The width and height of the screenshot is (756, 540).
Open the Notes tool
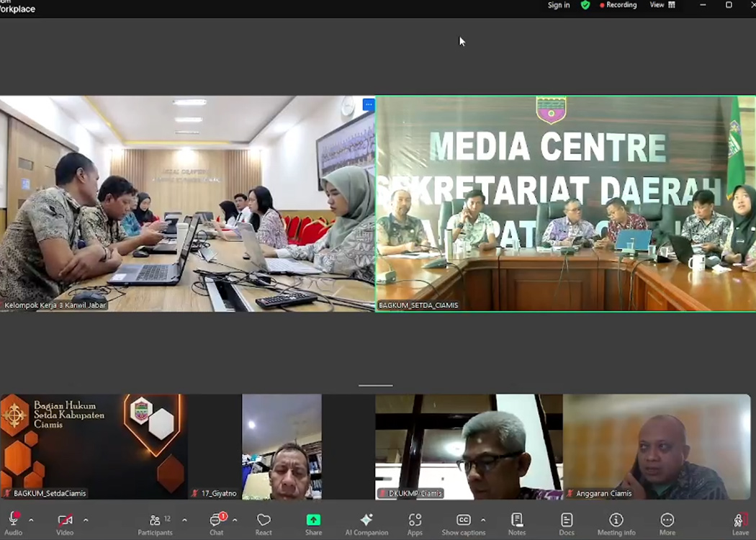516,523
